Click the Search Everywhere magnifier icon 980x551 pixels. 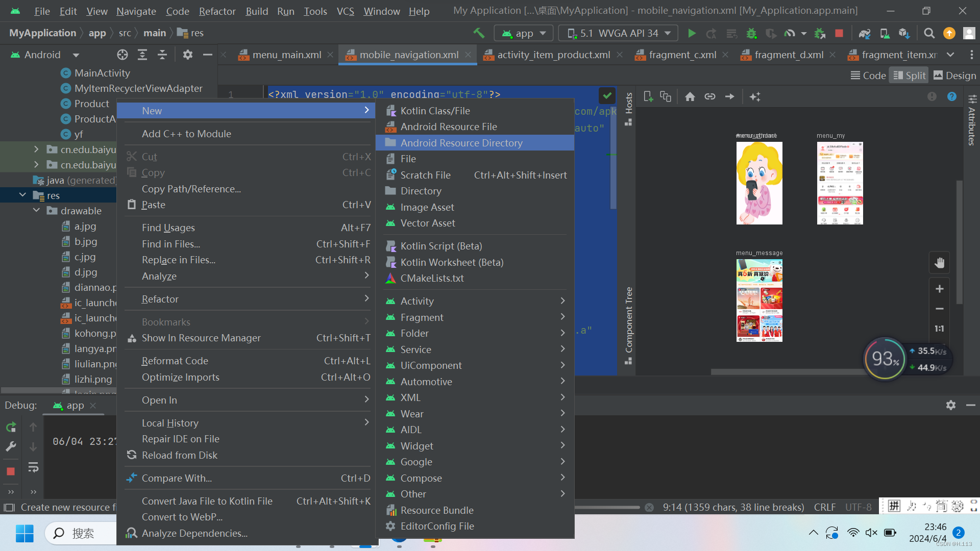click(x=929, y=33)
